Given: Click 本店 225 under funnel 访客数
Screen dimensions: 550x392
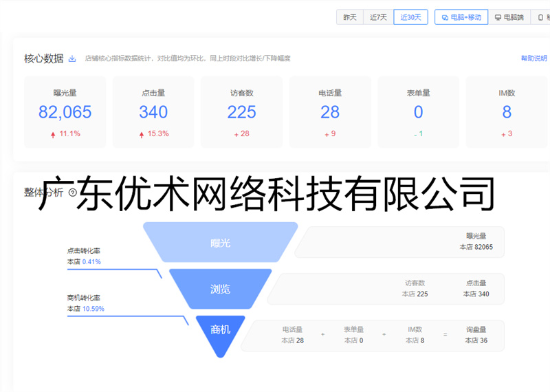Looking at the screenshot, I should [x=415, y=294].
